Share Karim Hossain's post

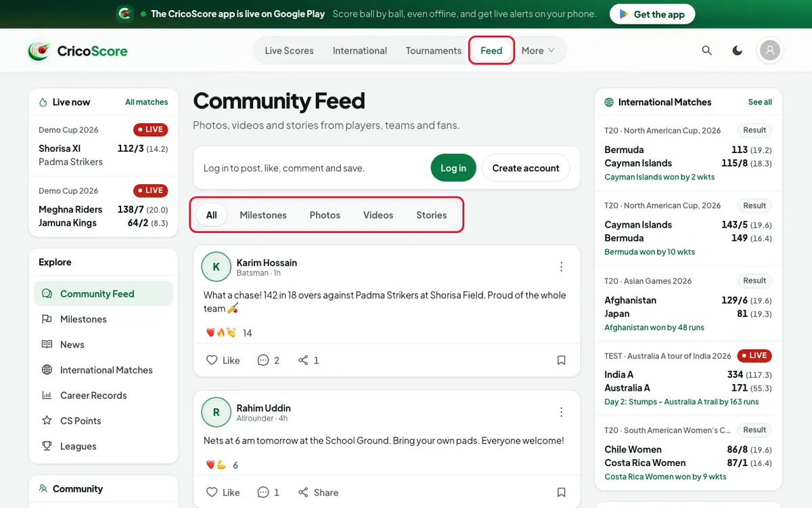[x=309, y=360]
